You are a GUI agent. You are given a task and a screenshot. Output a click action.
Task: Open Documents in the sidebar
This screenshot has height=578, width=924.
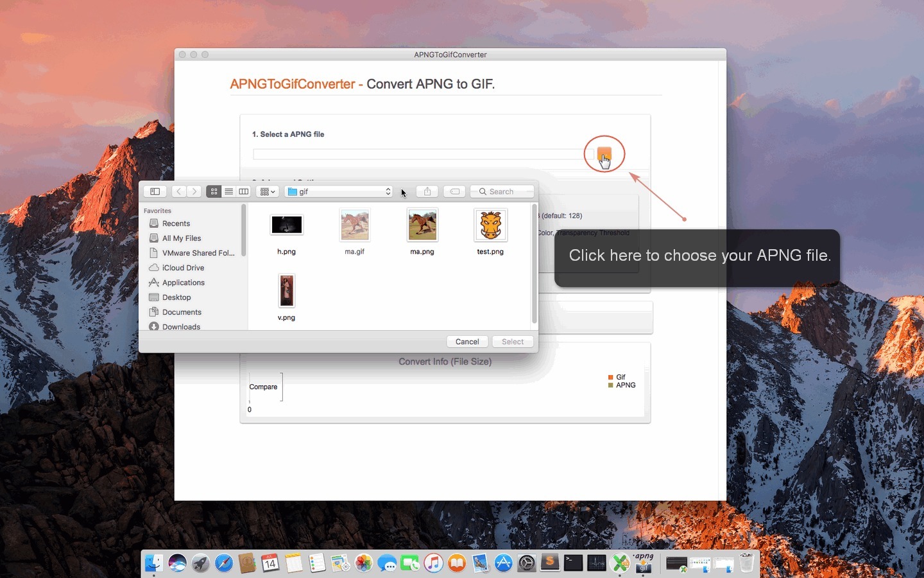pos(175,312)
